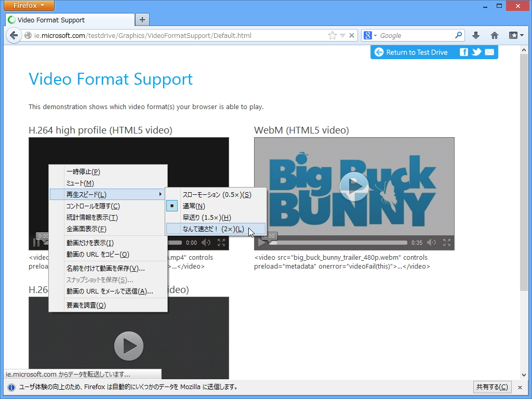Screen dimensions: 532x399
Task: Click the scrollbar down arrow
Action: pyautogui.click(x=524, y=375)
